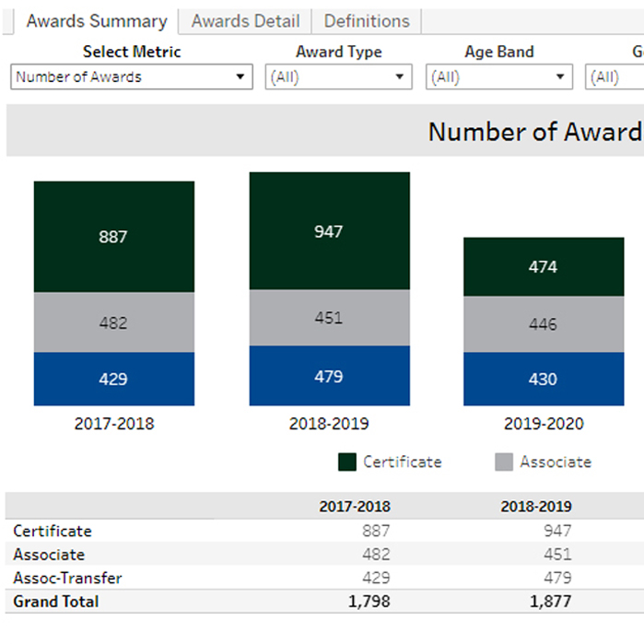Select the 430 Assoc-Transfer bar segment for 2019-2020
Image resolution: width=644 pixels, height=644 pixels.
(x=544, y=379)
